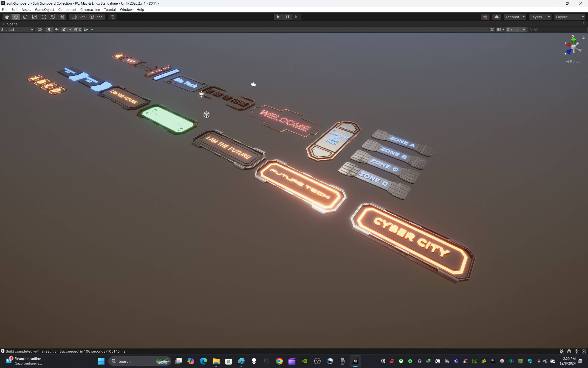The height and width of the screenshot is (368, 588).
Task: Click the cube gizmo in scene
Action: click(206, 114)
